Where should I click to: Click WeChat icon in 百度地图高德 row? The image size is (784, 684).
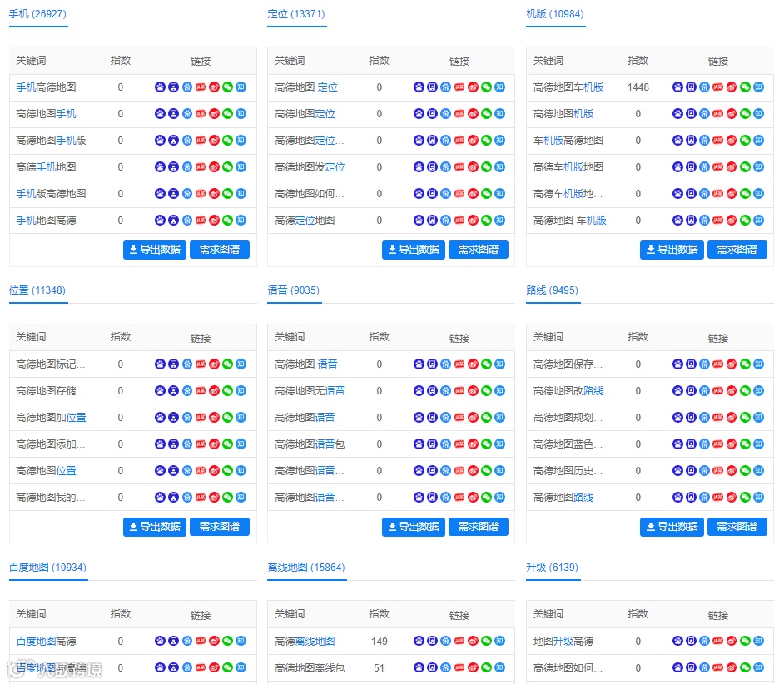click(227, 641)
